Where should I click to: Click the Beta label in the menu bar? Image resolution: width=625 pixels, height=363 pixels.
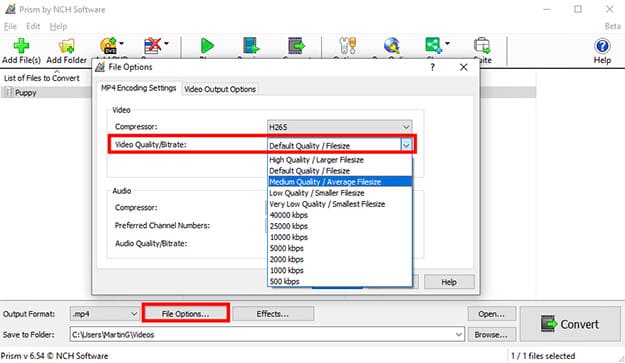[x=613, y=26]
